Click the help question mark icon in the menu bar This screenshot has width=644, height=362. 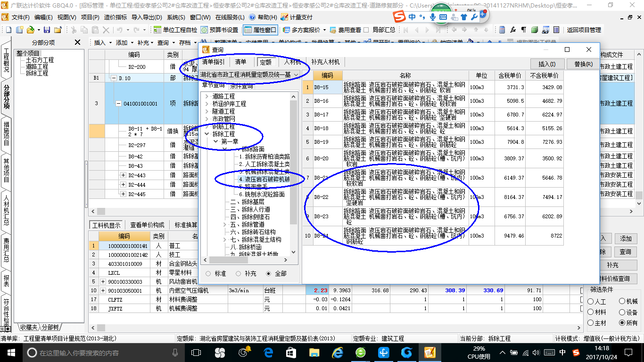[x=253, y=17]
